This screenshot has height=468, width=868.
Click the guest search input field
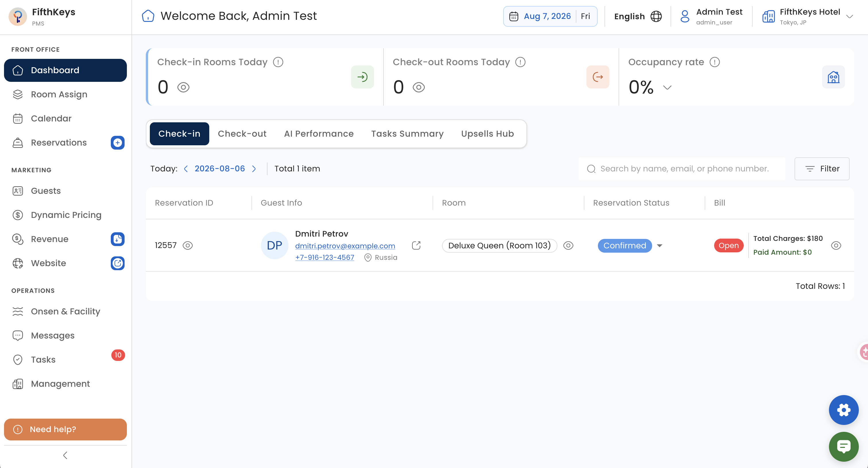681,169
